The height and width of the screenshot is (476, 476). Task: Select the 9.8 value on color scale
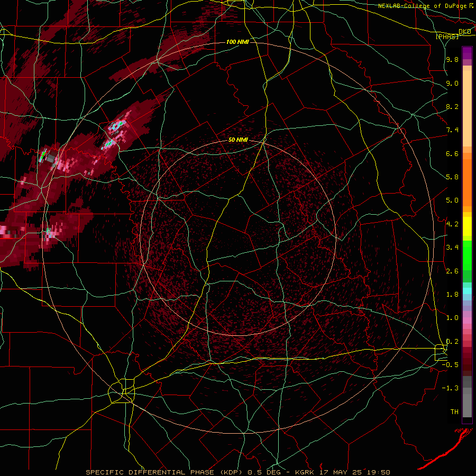pos(452,60)
